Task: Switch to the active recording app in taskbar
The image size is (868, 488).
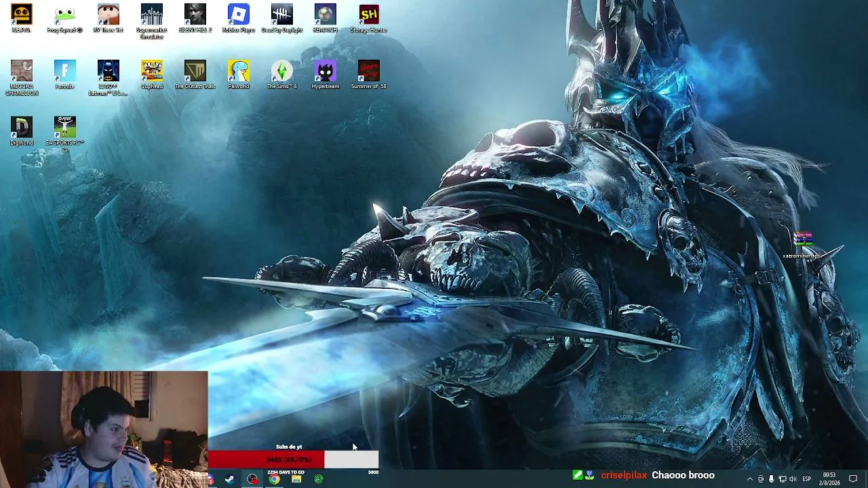Action: [x=252, y=479]
